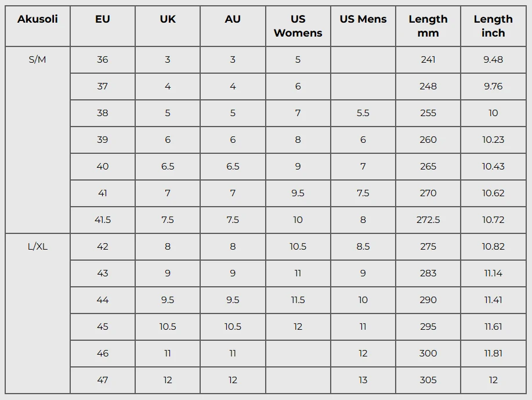Select the Length inch header cell
Image resolution: width=532 pixels, height=400 pixels.
pos(493,26)
